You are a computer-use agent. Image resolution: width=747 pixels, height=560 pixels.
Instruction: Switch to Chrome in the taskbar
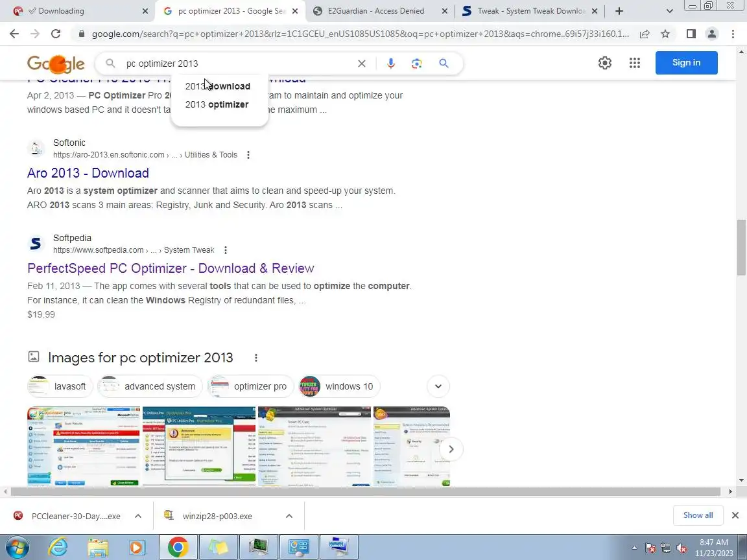(178, 547)
